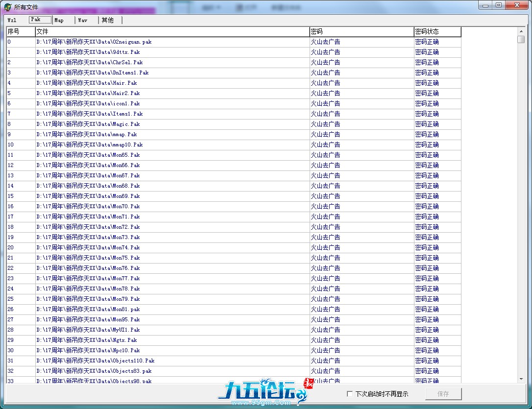The height and width of the screenshot is (409, 532).
Task: Click the vertical scrollbar thumb
Action: (x=521, y=40)
